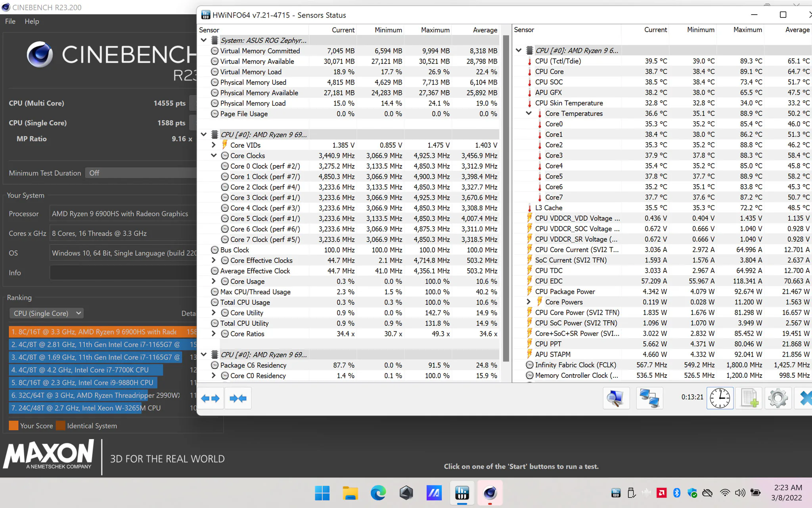Click the HWiNFO logging sheet icon
812x508 pixels.
[749, 398]
